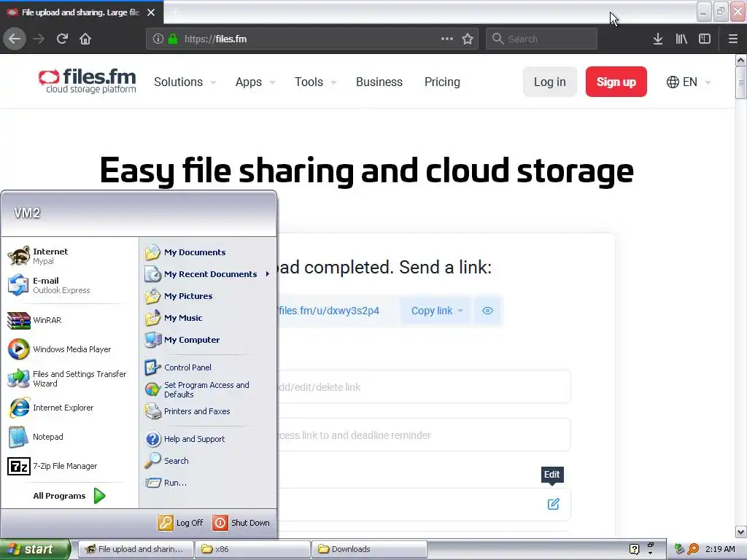This screenshot has height=560, width=747.
Task: Show site information icon in address bar
Action: [158, 39]
